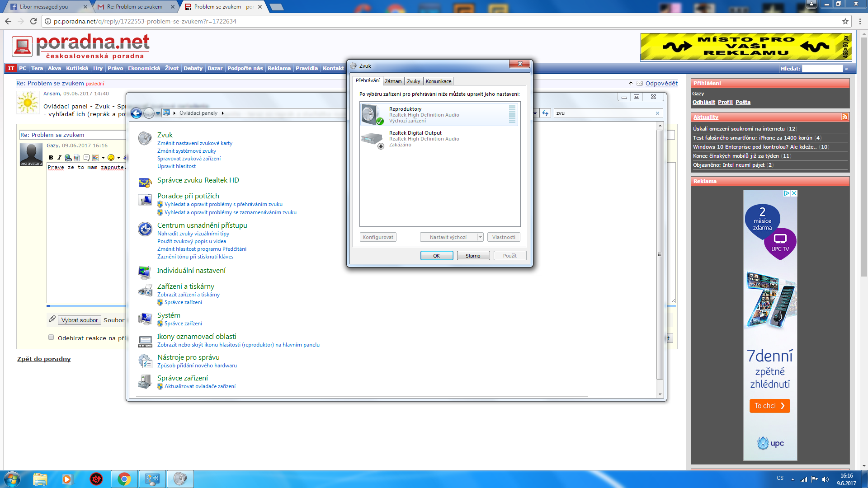Click the Italic formatting icon
The width and height of the screenshot is (868, 488).
click(59, 158)
